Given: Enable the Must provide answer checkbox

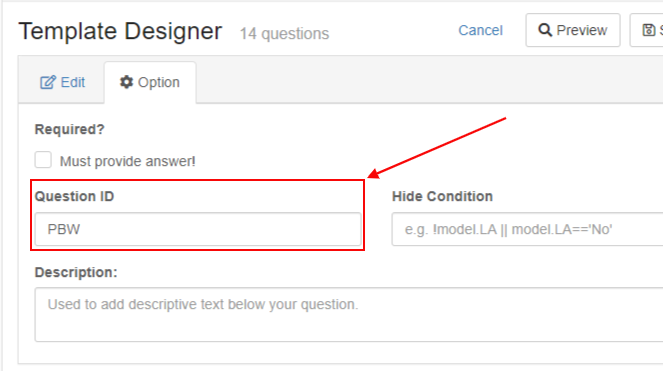Looking at the screenshot, I should (x=43, y=160).
